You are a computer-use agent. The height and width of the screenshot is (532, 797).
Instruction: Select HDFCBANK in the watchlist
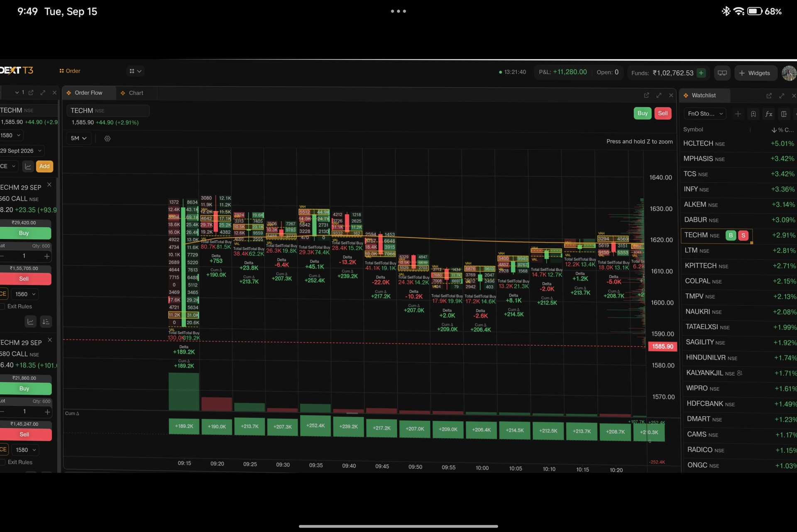[740, 404]
